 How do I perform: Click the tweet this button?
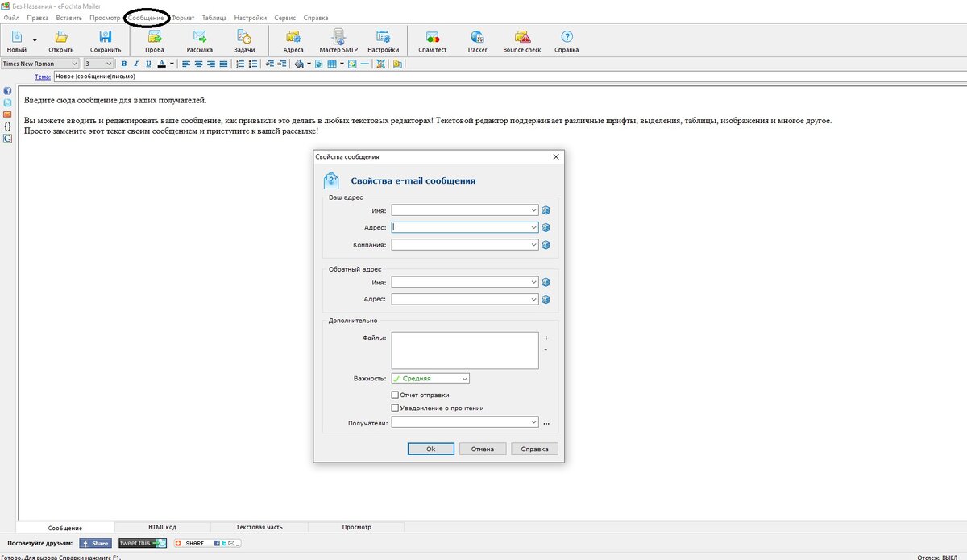[143, 543]
